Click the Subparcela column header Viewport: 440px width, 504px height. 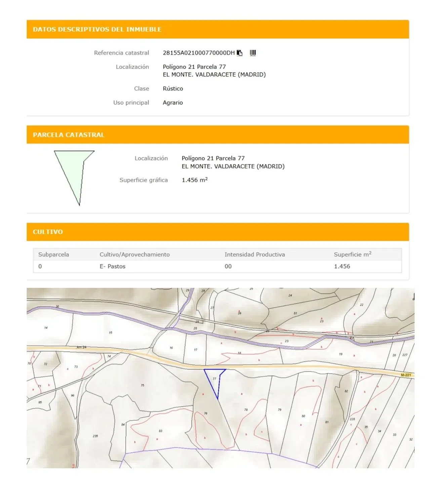coord(53,254)
